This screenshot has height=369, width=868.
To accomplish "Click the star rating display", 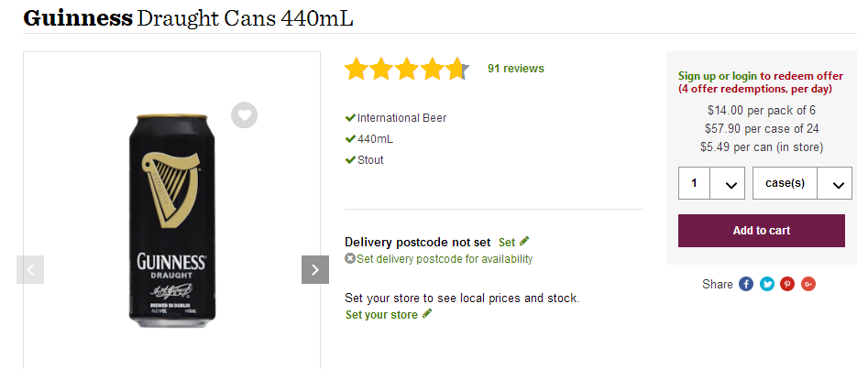I will (406, 69).
